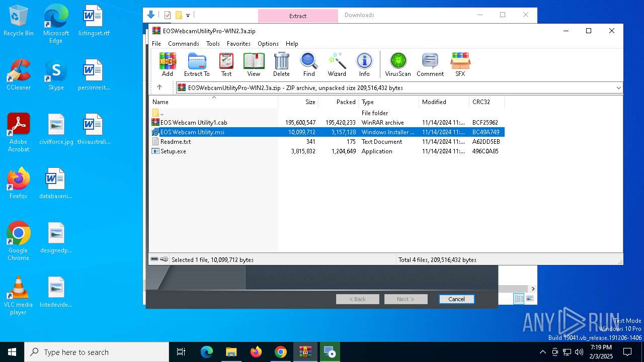This screenshot has height=362, width=644.
Task: Open the Options menu
Action: click(268, 44)
